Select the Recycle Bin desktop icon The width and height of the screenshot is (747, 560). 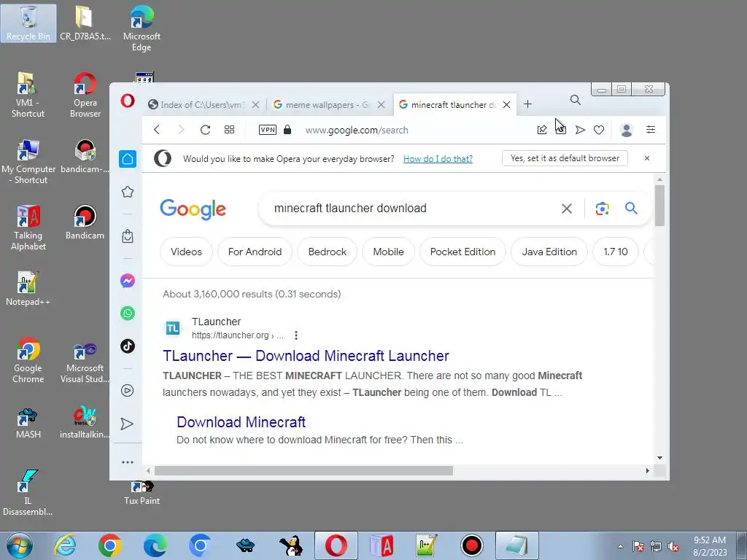coord(28,23)
